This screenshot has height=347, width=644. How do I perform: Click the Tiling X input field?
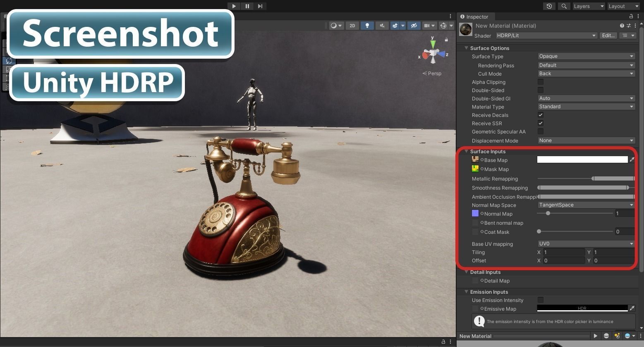click(x=564, y=252)
